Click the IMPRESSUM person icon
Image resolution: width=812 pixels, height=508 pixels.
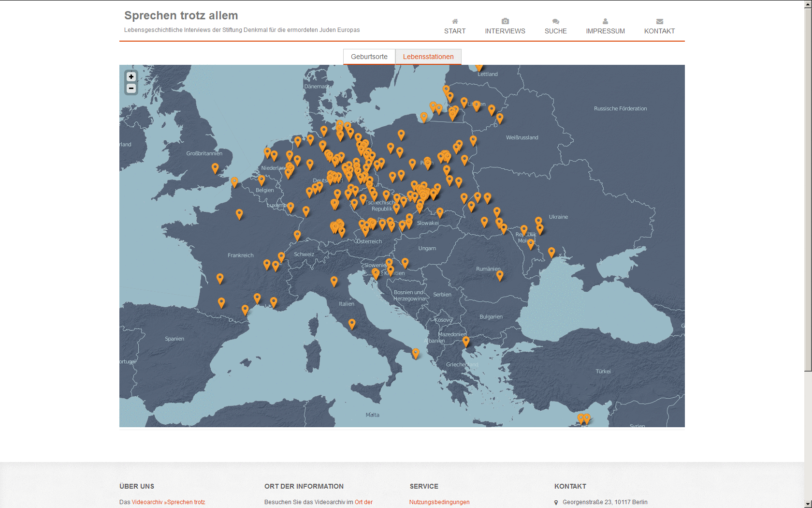pyautogui.click(x=605, y=21)
